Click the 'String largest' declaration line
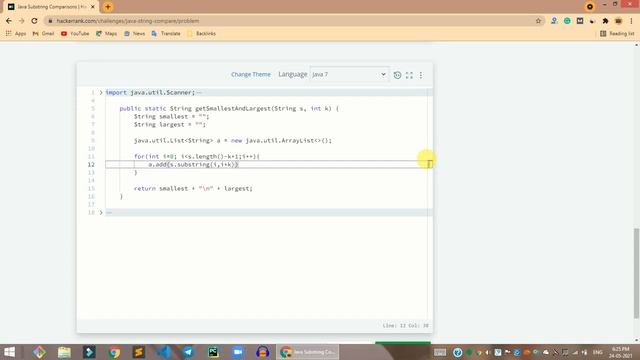The width and height of the screenshot is (640, 360). coord(170,124)
